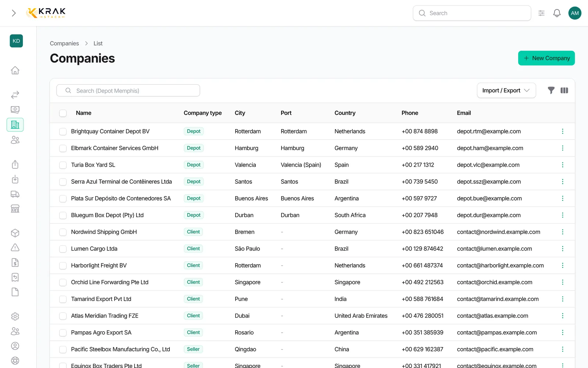This screenshot has height=368, width=588.
Task: Sort by the Name column header
Action: (83, 113)
